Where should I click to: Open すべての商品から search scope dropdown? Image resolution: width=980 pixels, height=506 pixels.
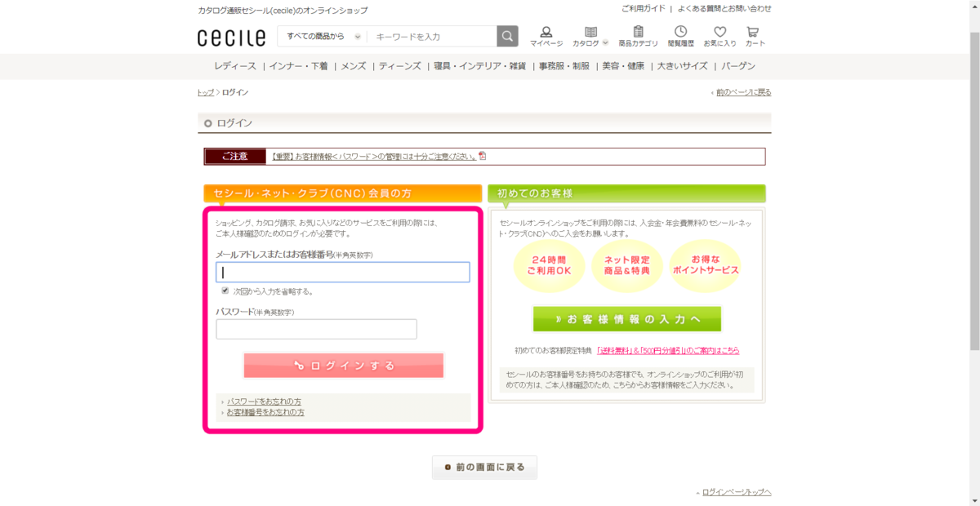tap(322, 37)
